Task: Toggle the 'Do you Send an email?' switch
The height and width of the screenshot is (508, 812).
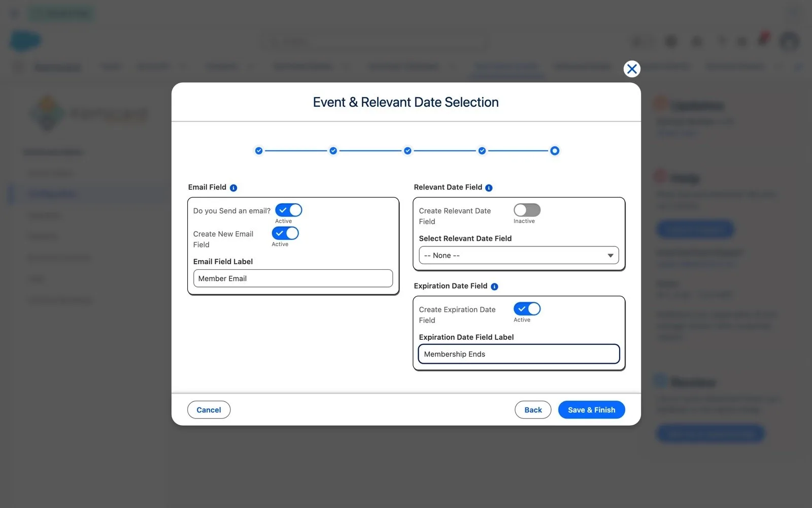Action: pyautogui.click(x=289, y=210)
